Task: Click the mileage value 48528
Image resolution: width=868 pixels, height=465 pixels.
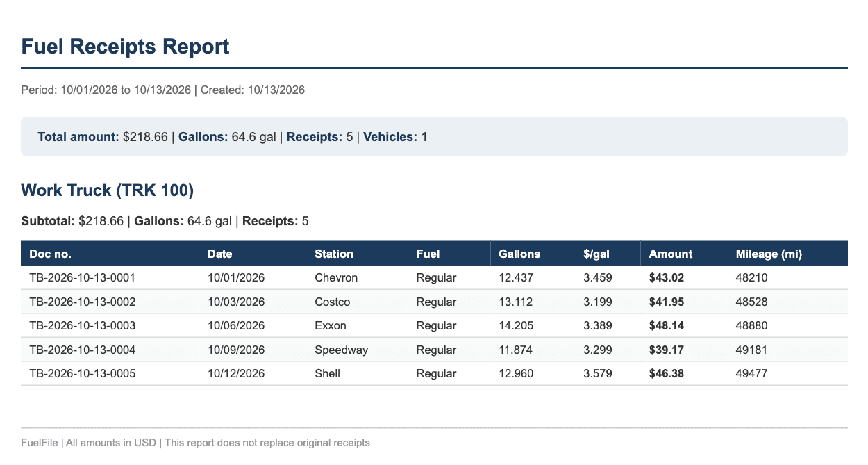Action: pos(751,302)
